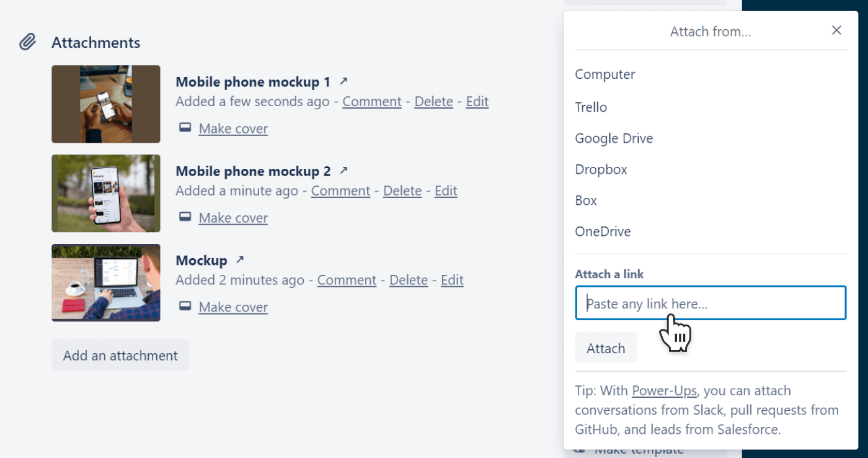This screenshot has height=458, width=868.
Task: Click the Attach button
Action: pyautogui.click(x=606, y=348)
